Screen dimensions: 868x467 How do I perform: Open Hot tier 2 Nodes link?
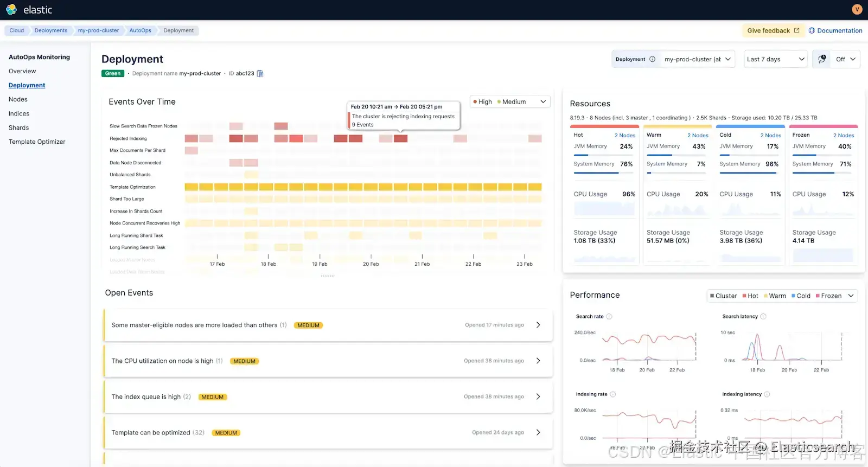tap(624, 136)
